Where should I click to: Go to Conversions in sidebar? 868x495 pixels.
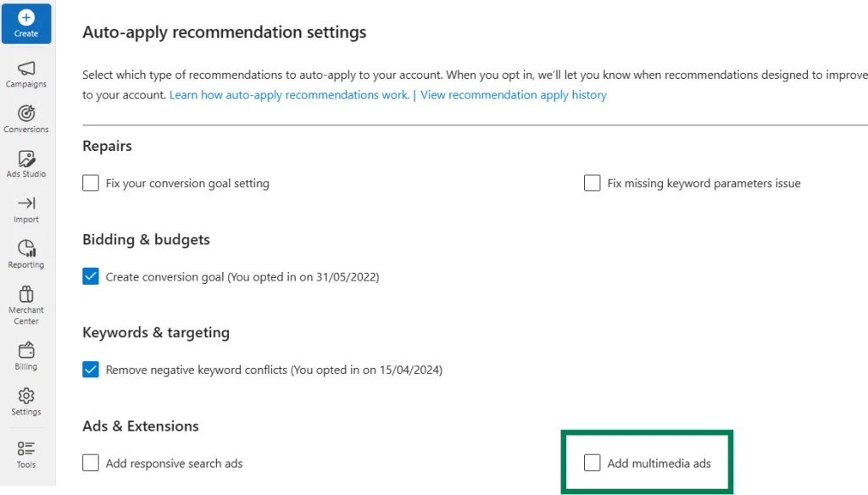26,120
